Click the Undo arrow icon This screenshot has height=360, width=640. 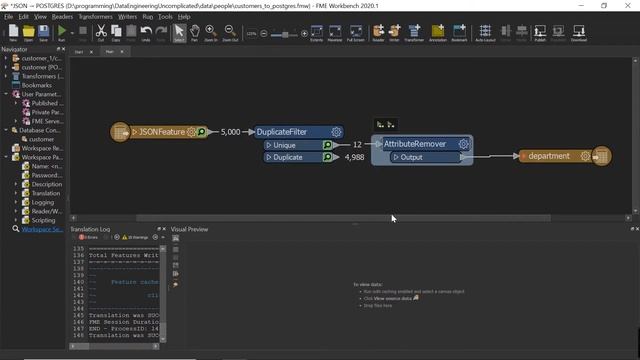[146, 32]
